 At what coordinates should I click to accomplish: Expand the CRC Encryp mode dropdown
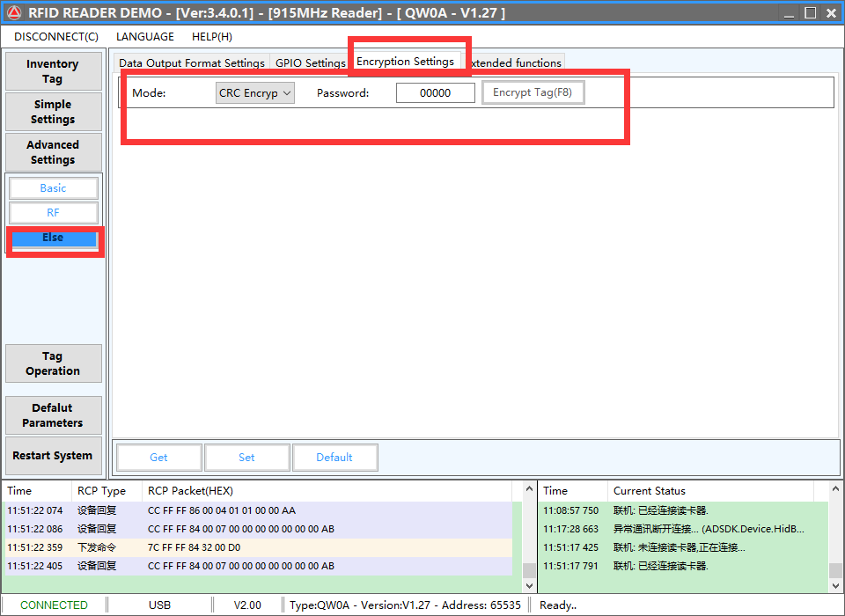(255, 93)
